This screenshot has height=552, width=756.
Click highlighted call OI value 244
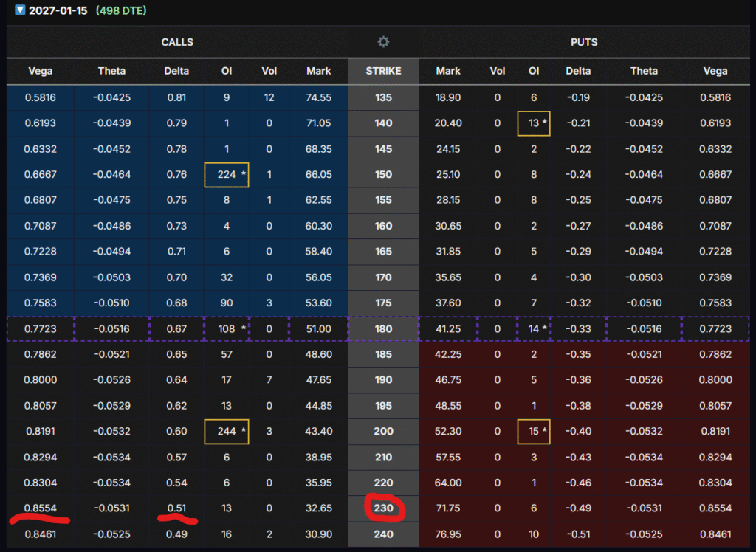click(226, 431)
